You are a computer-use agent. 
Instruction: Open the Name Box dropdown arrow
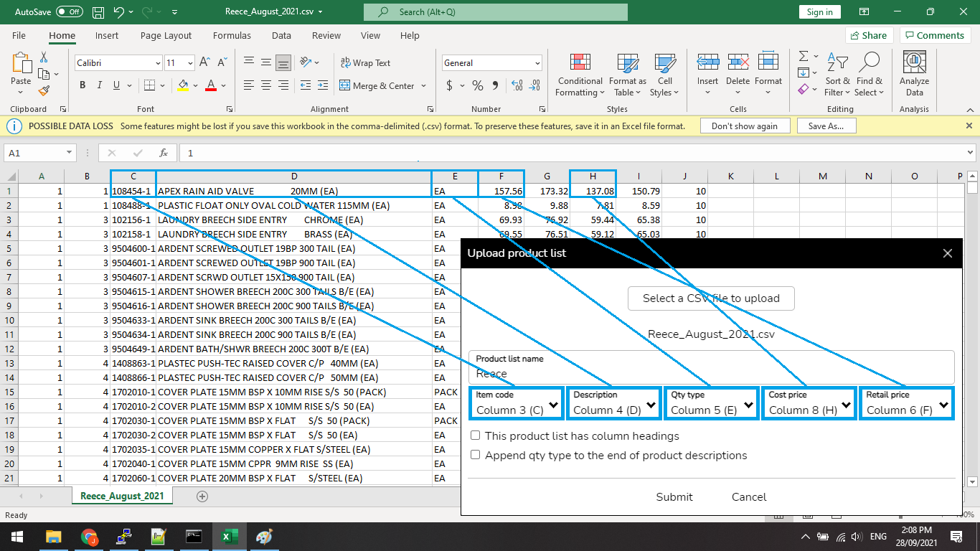[70, 153]
